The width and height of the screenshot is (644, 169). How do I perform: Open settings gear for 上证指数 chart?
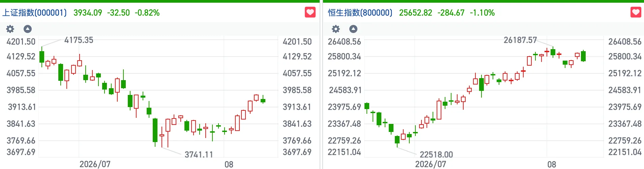coord(10,29)
